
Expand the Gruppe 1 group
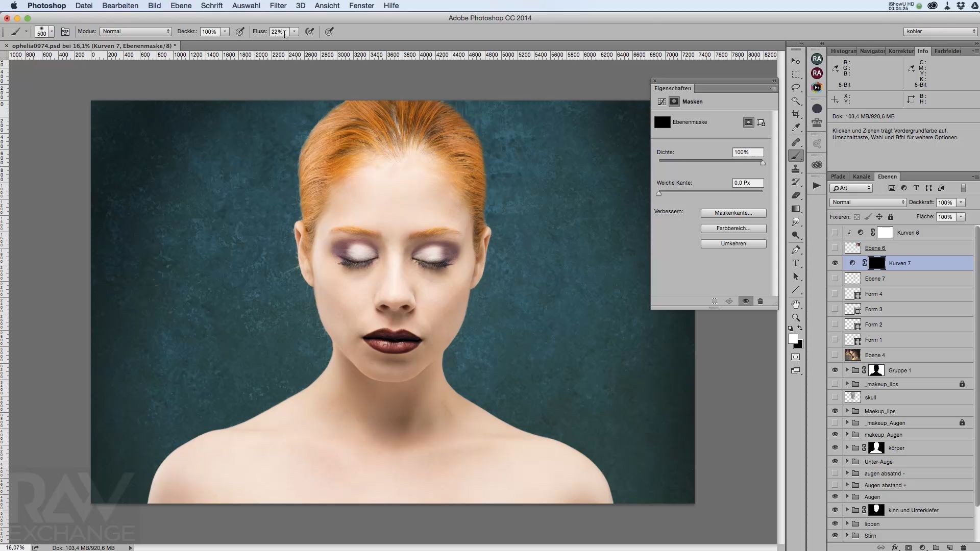click(847, 370)
